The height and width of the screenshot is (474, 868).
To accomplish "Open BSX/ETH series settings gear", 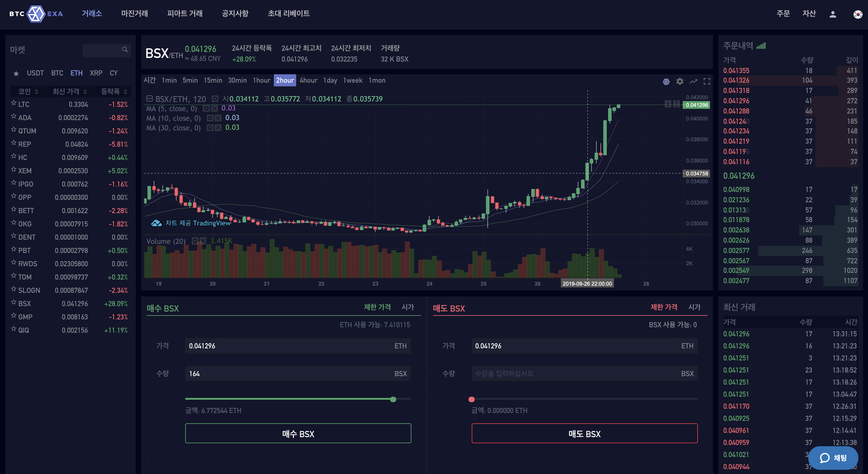I will pyautogui.click(x=215, y=99).
